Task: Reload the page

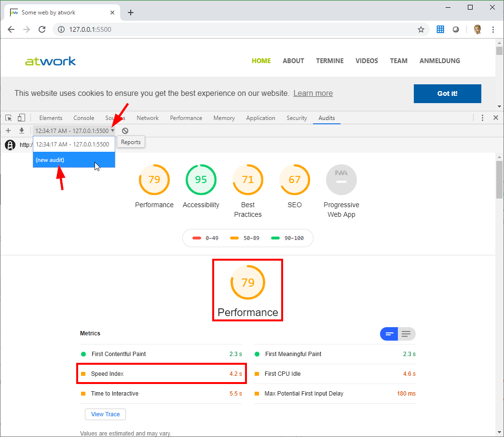Action: 42,29
